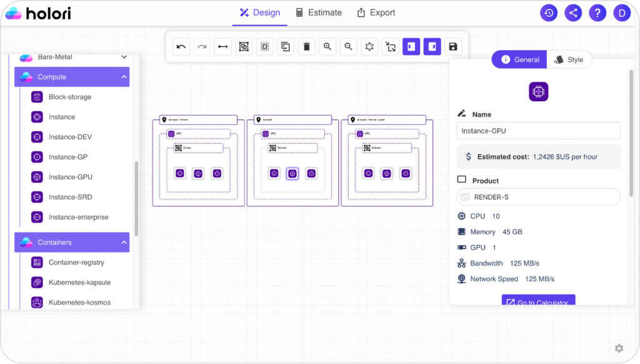Select the Instance item in sidebar
The image size is (640, 364).
point(62,117)
